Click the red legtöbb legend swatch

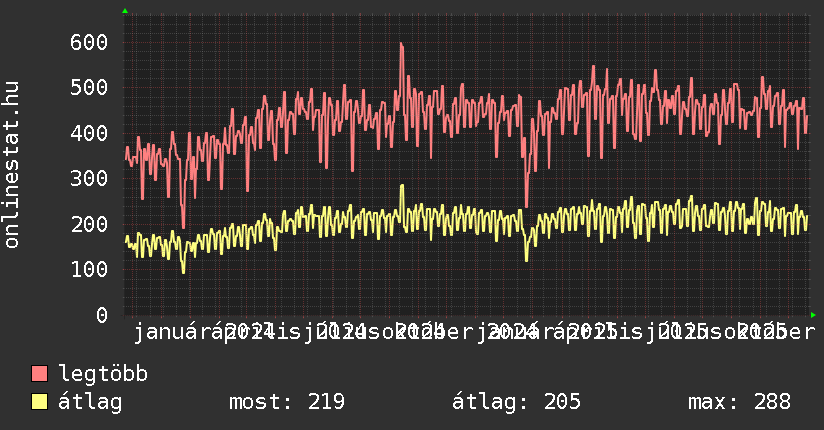pos(40,374)
